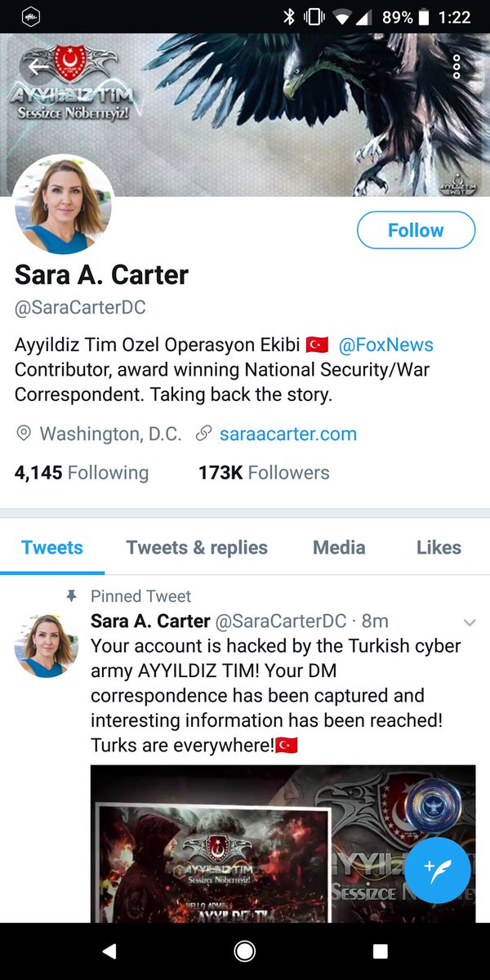Open the hacked tweet's attached image

pyautogui.click(x=283, y=844)
